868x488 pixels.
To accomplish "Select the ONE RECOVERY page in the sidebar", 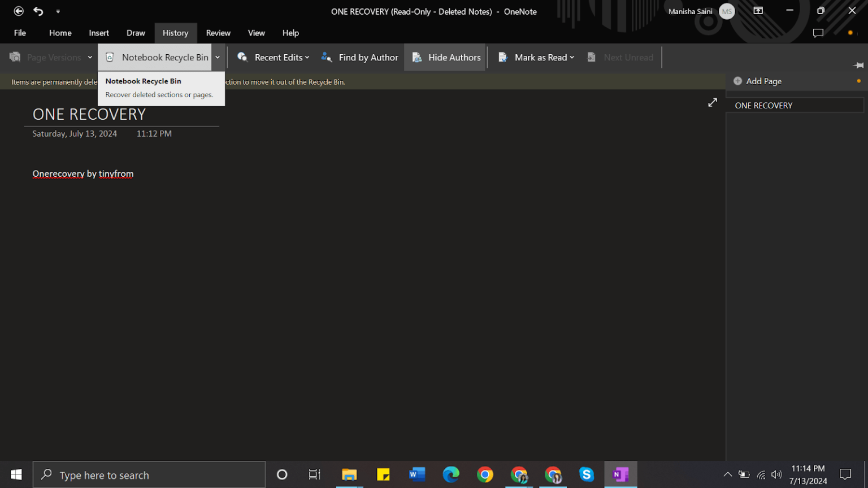I will [x=764, y=105].
